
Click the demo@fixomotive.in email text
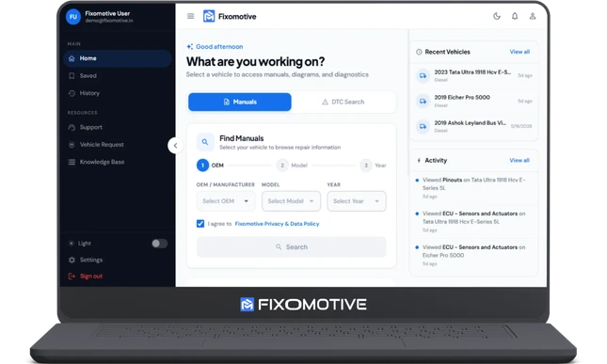tap(109, 21)
